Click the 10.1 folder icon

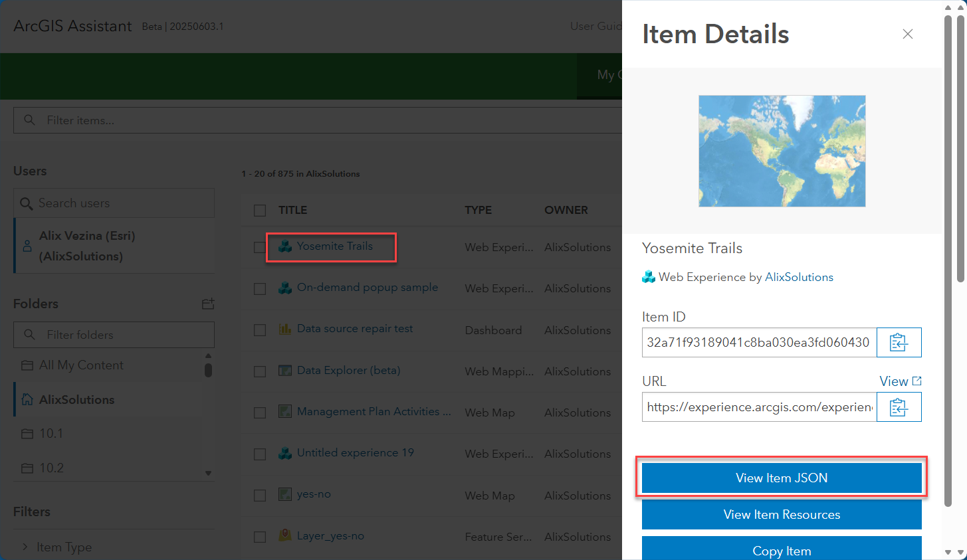point(27,434)
